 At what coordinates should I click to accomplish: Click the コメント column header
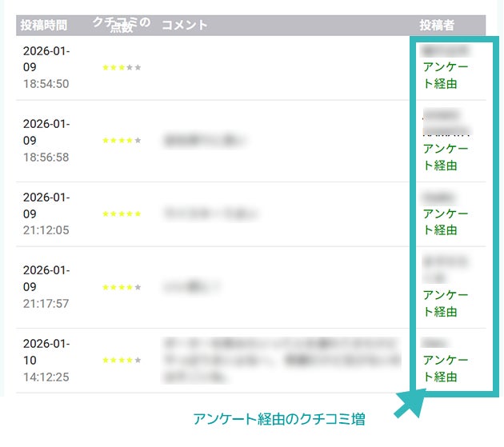click(185, 26)
